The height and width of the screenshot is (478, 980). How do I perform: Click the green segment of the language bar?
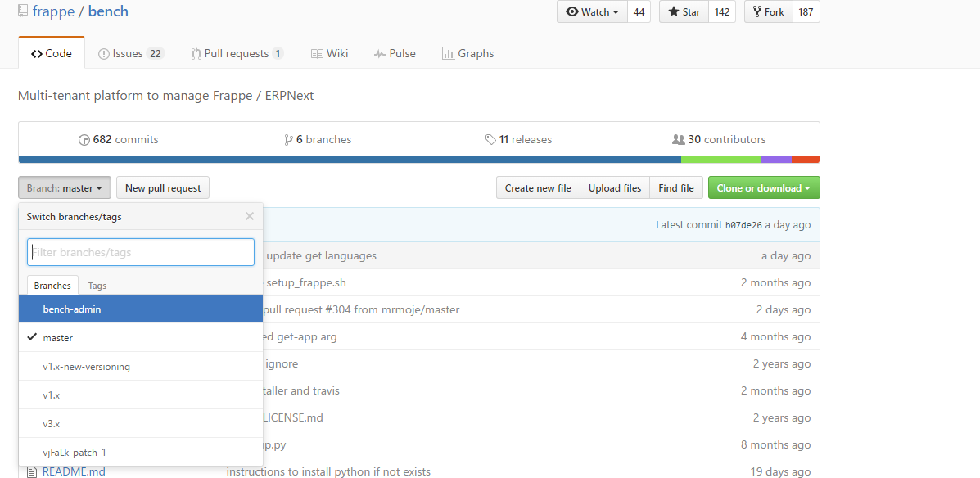click(720, 160)
